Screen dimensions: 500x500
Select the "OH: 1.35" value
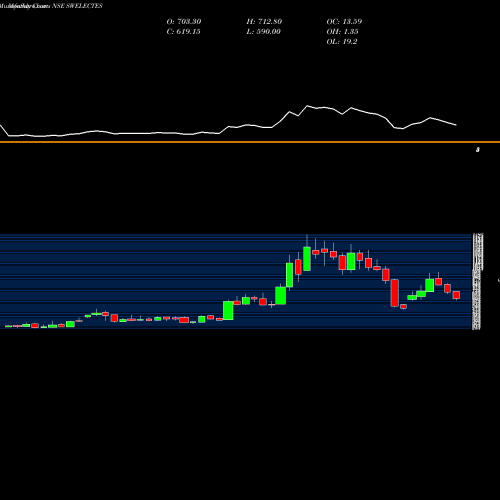point(342,32)
